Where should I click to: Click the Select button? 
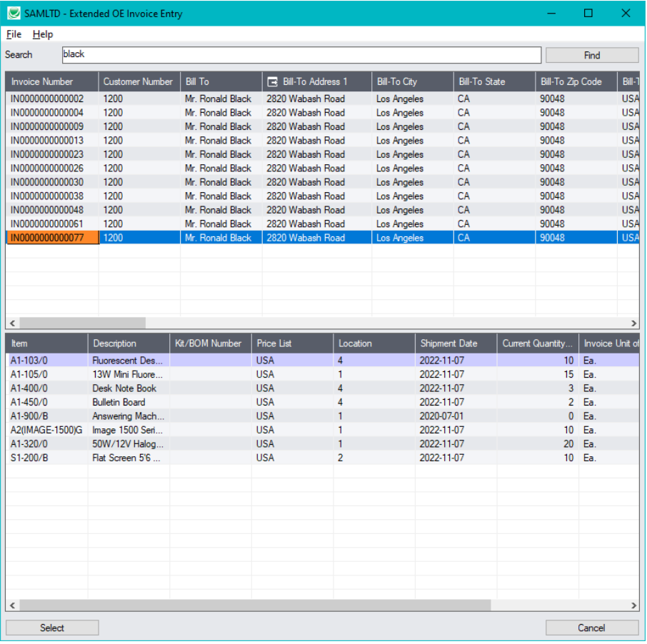pos(52,628)
